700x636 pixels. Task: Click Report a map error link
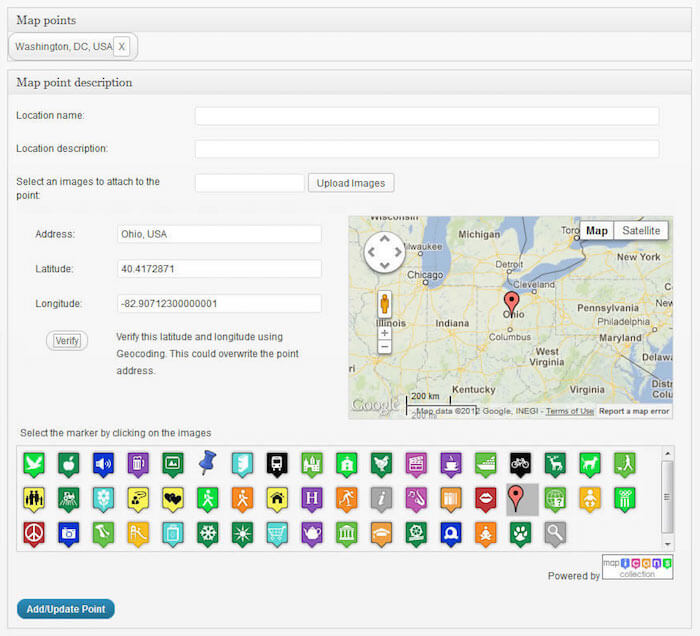pyautogui.click(x=634, y=411)
